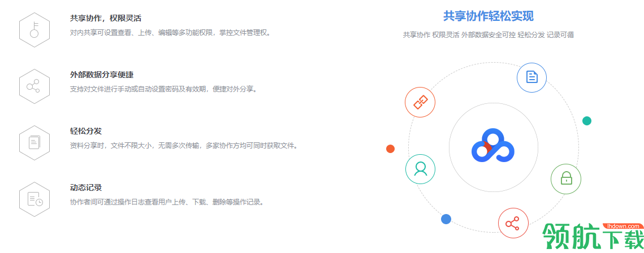Click the key hexagon icon for 共享协作

pyautogui.click(x=34, y=30)
